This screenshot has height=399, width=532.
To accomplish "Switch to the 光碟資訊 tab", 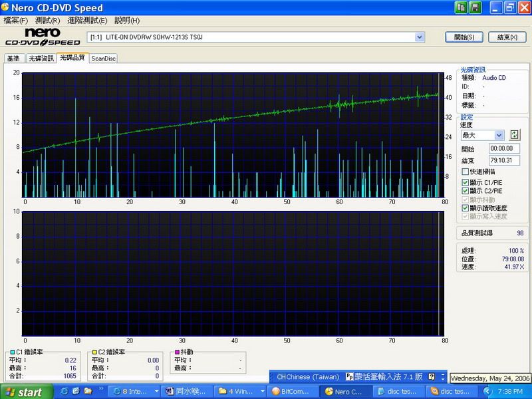I will 41,59.
